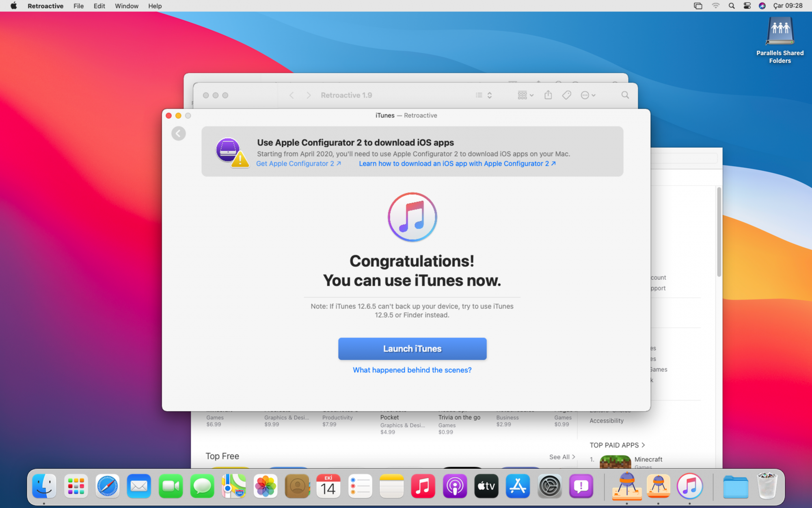Open the Get Apple Configurator 2 link
This screenshot has height=508, width=812.
[x=298, y=163]
